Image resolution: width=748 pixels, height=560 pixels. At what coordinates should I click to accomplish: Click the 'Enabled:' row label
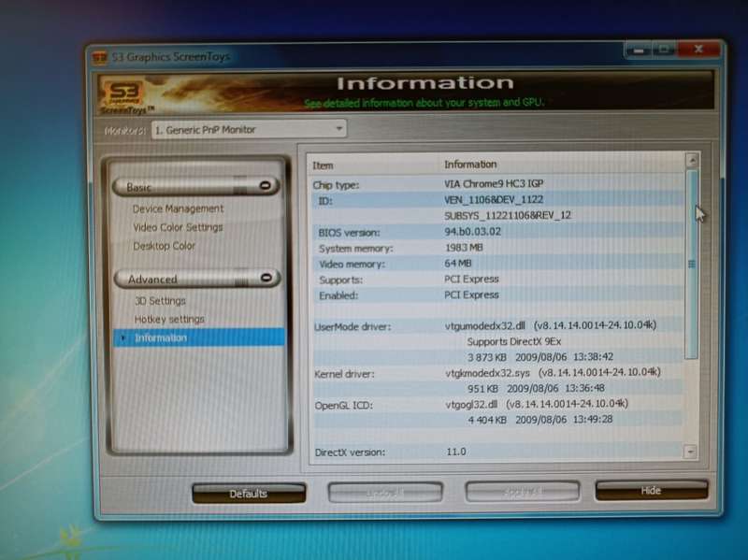click(x=338, y=295)
